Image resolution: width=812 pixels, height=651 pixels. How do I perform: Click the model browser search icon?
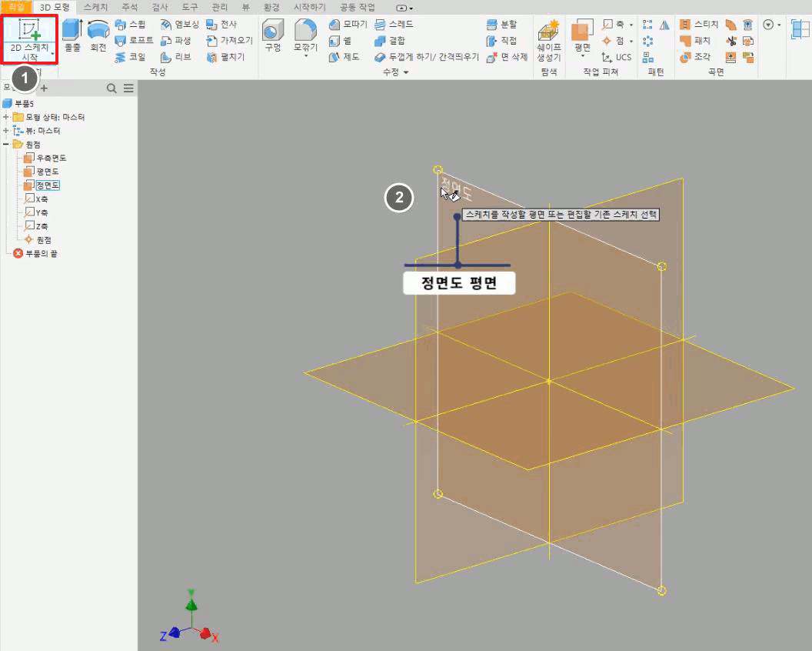click(x=111, y=88)
